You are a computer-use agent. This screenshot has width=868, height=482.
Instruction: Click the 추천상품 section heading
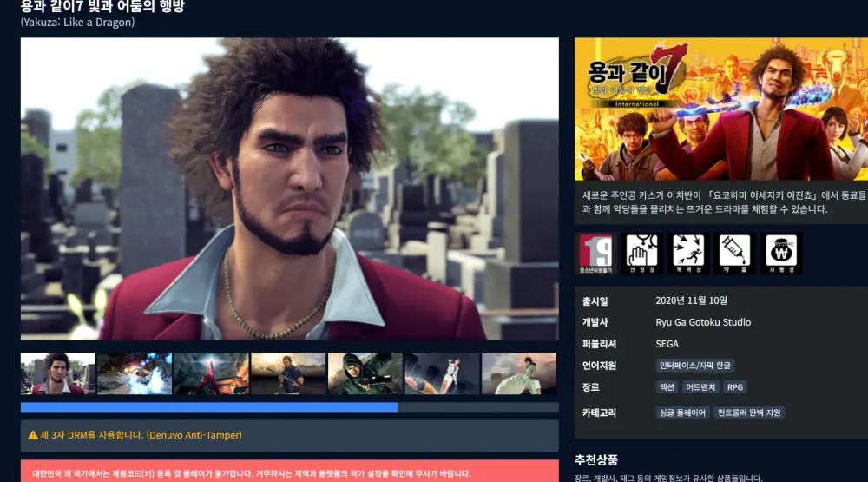(x=596, y=459)
